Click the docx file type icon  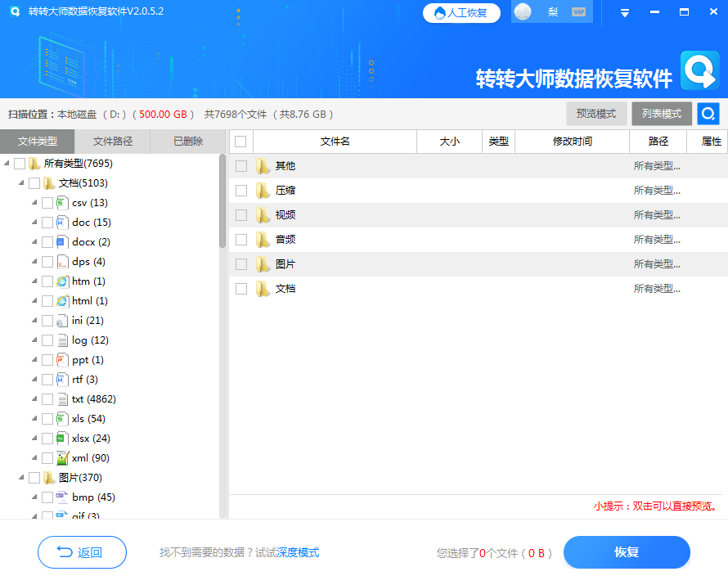pos(63,241)
